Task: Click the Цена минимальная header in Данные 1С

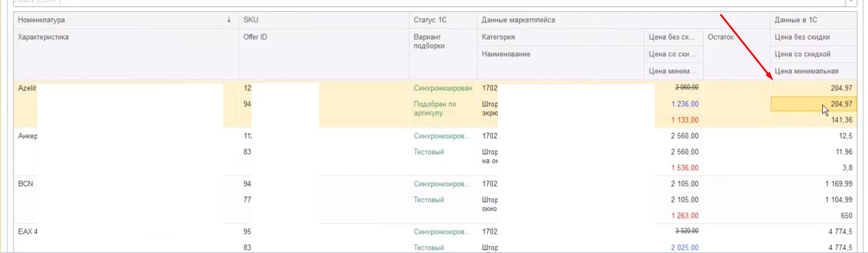Action: click(x=813, y=71)
